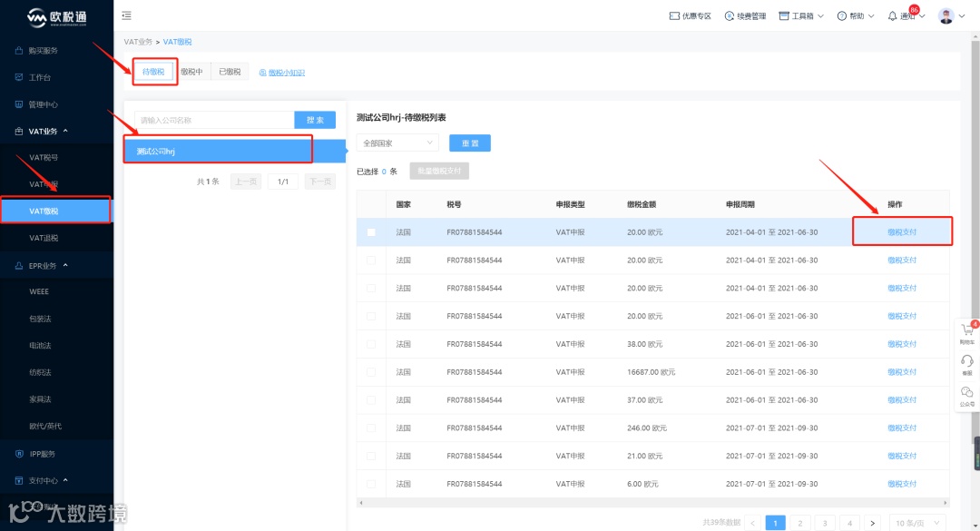980x531 pixels.
Task: Click the table horizontal scrollbar track
Action: tap(653, 503)
